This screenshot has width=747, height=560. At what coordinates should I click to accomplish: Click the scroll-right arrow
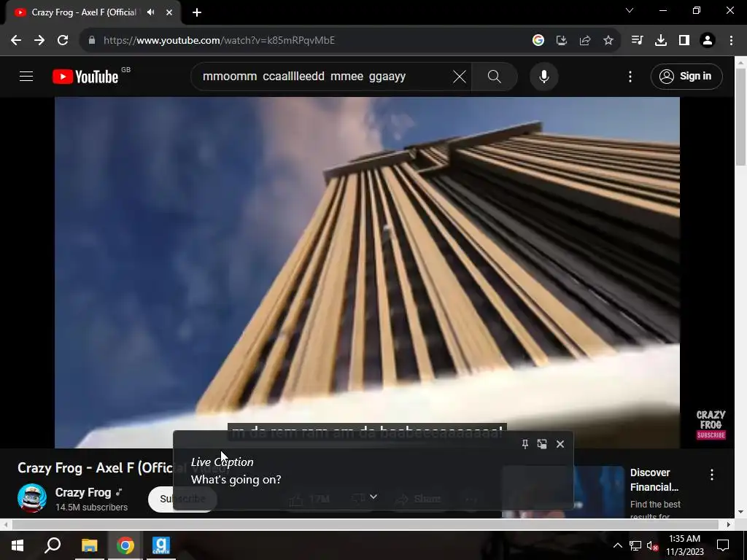click(x=729, y=524)
